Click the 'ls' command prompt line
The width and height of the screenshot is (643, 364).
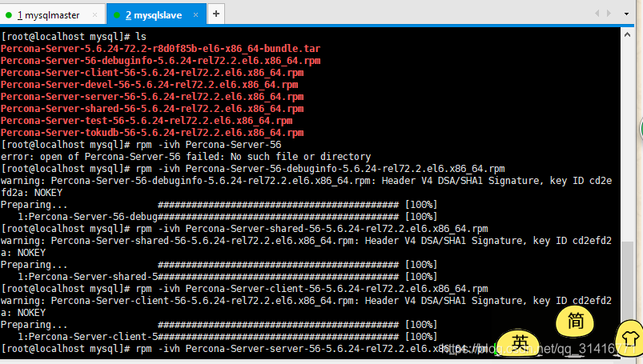click(74, 37)
